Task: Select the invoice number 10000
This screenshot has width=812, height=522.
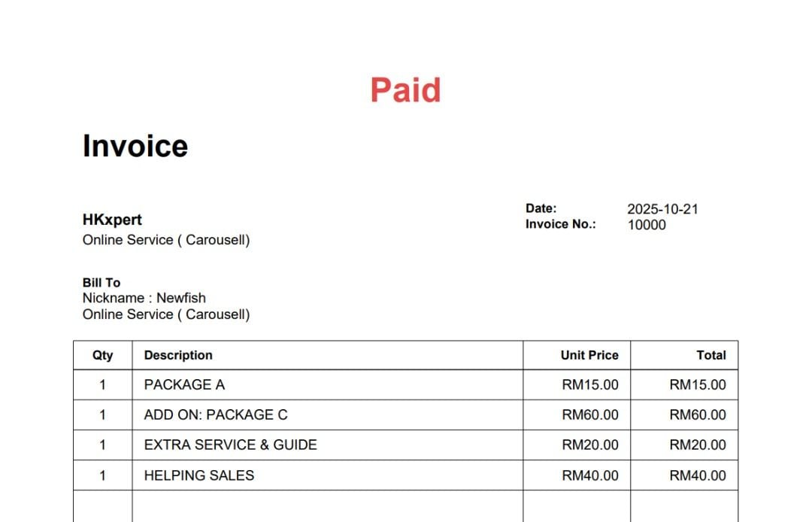Action: 647,225
